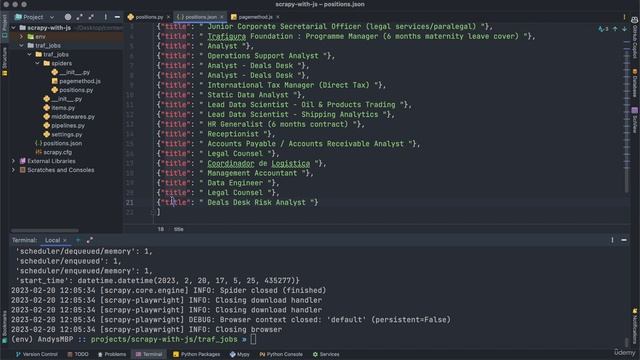Open Python Packages tool window

click(x=196, y=354)
